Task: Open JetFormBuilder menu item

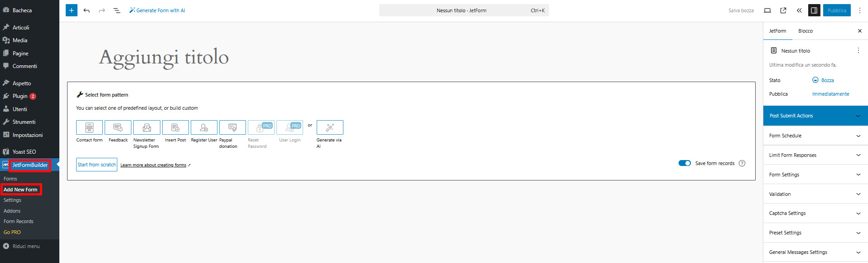Action: point(29,165)
